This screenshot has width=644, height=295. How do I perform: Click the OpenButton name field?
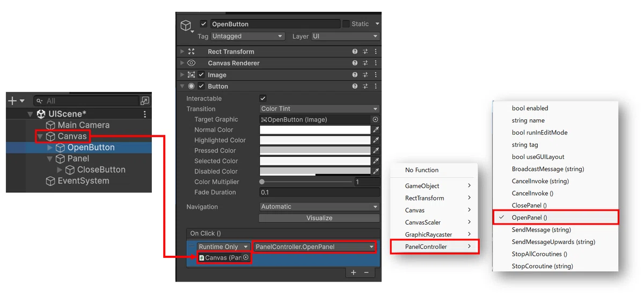click(275, 24)
